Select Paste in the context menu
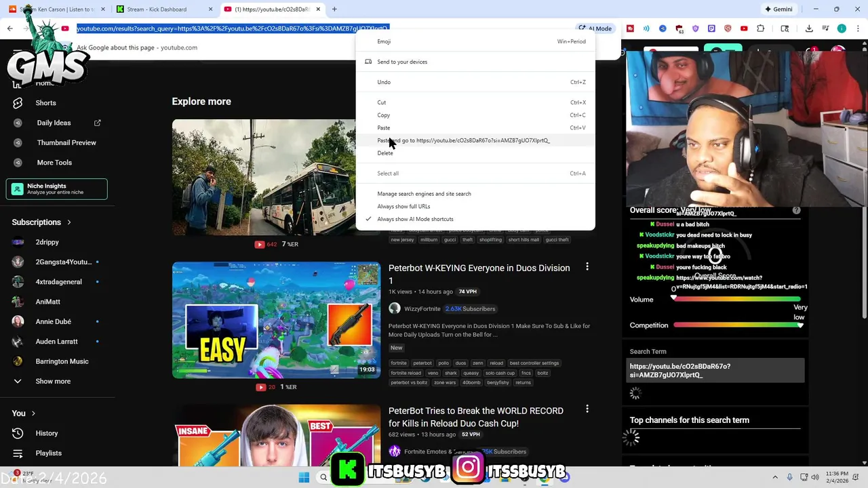This screenshot has height=488, width=868. 475,127
